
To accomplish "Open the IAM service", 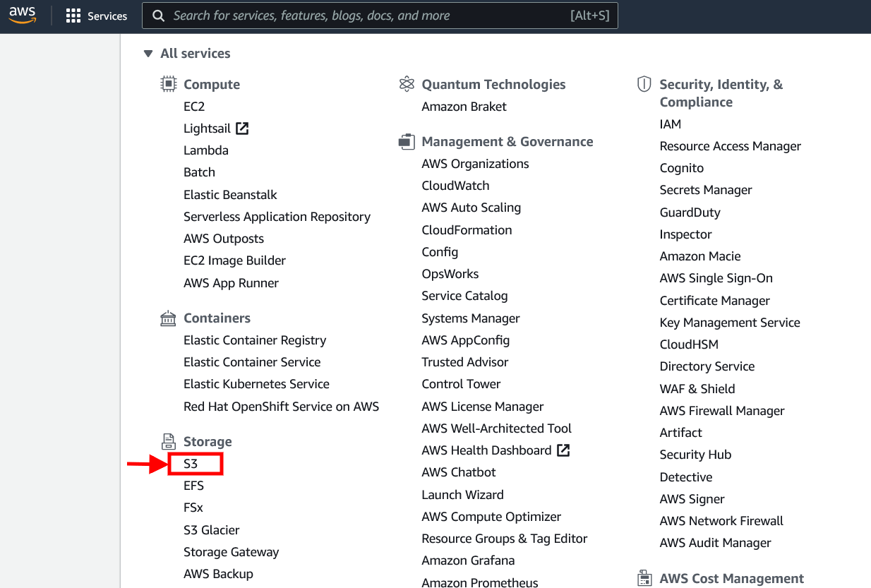I will (669, 124).
